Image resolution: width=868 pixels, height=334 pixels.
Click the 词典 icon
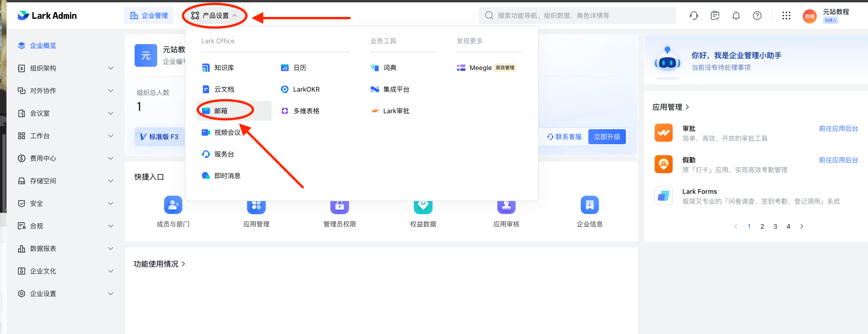tap(375, 68)
